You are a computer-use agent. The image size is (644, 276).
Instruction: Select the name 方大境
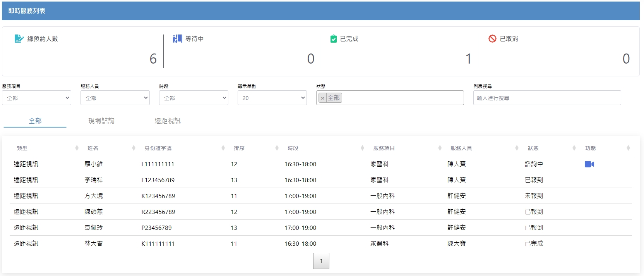point(94,196)
